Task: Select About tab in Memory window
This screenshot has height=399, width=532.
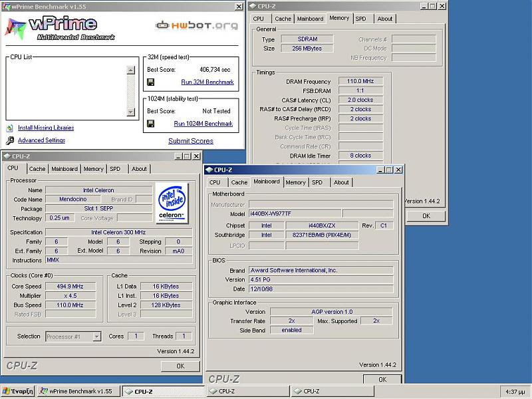Action: (x=385, y=19)
